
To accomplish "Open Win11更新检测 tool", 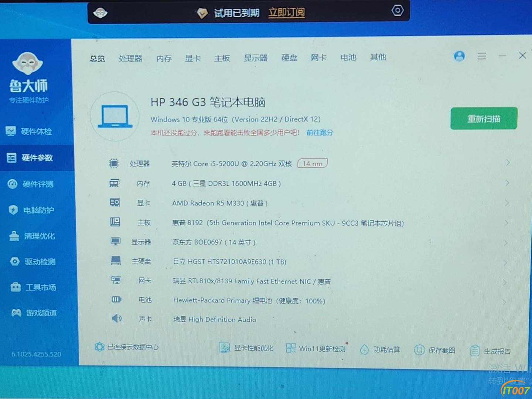I will point(316,348).
